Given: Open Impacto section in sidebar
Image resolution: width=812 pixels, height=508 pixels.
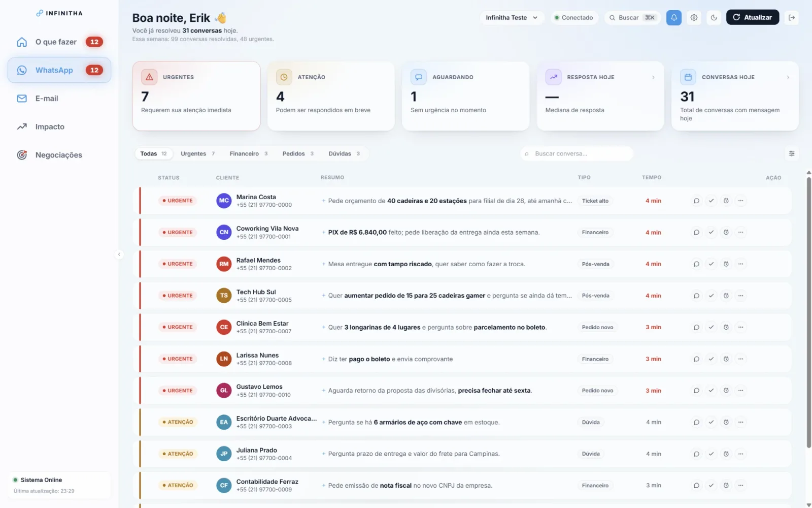Looking at the screenshot, I should [59, 126].
